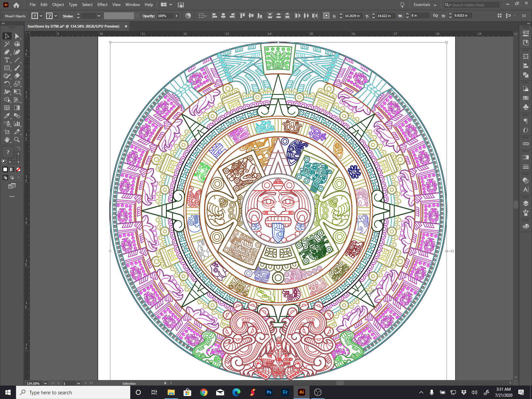Open the zoom level dropdown

pyautogui.click(x=45, y=383)
